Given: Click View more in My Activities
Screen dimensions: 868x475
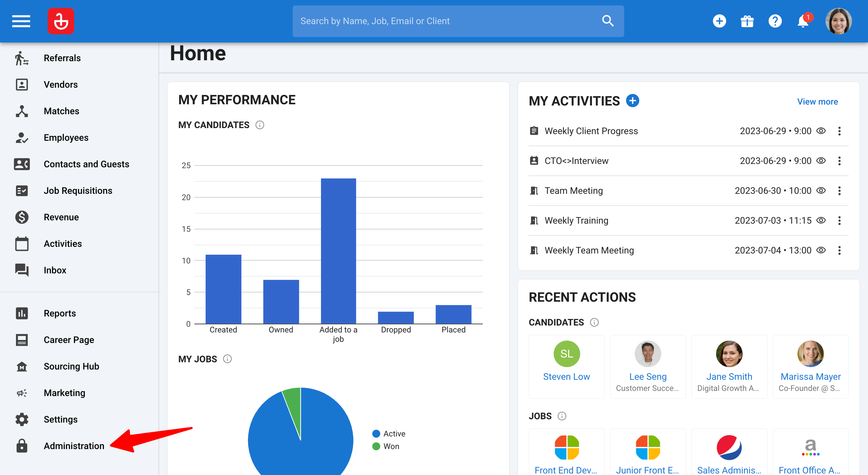Looking at the screenshot, I should click(817, 101).
